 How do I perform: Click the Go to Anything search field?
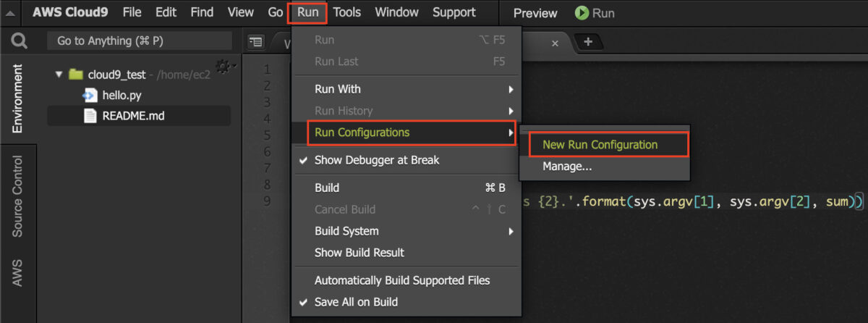coord(140,41)
